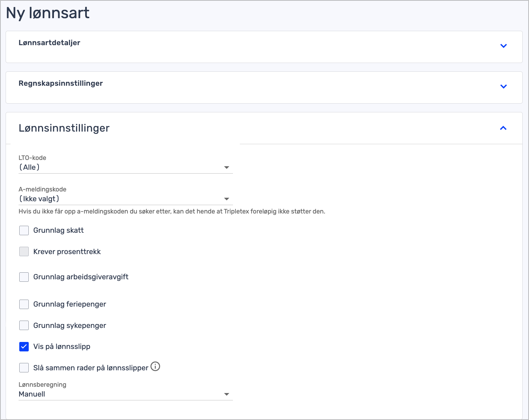Enable the Grunnlag skatt checkbox

[24, 230]
